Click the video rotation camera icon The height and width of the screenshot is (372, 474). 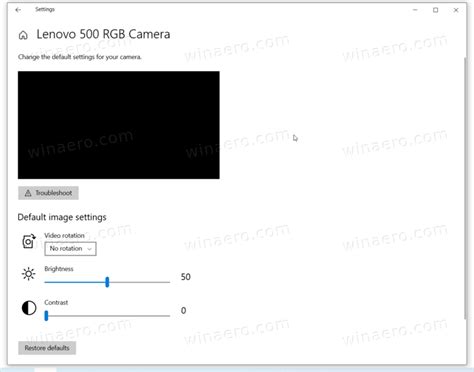[x=29, y=241]
